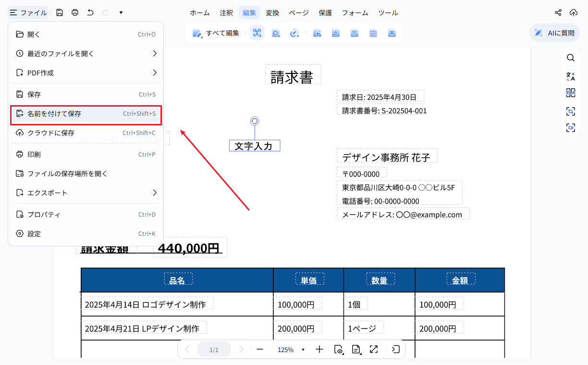Select the 編集 tab

[249, 13]
